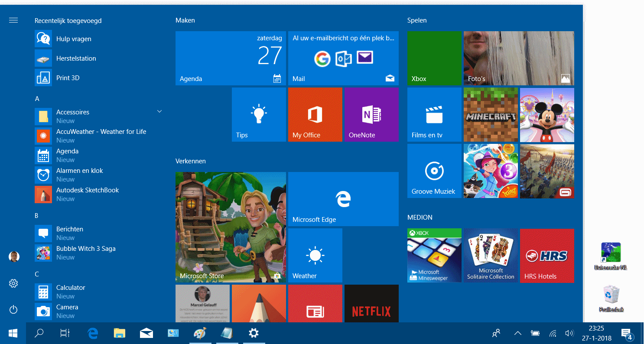This screenshot has height=344, width=644.
Task: Open the Action Center notifications
Action: click(627, 334)
